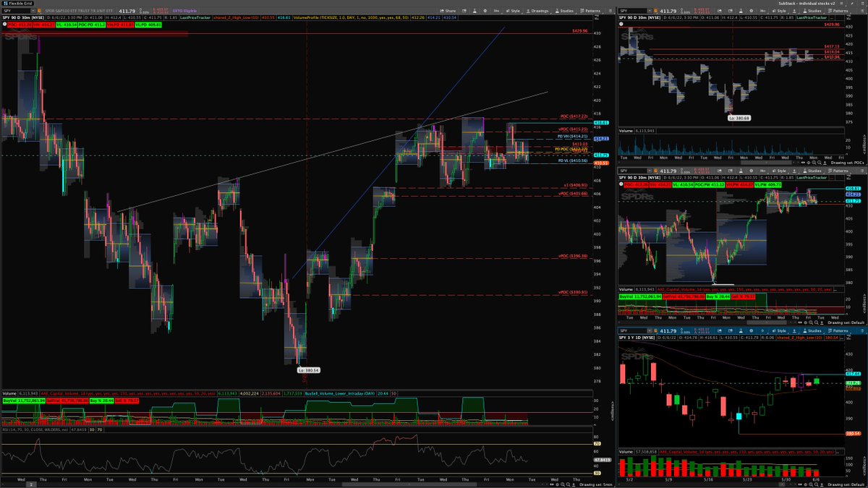Open the Drawings menu in main chart

pos(537,11)
